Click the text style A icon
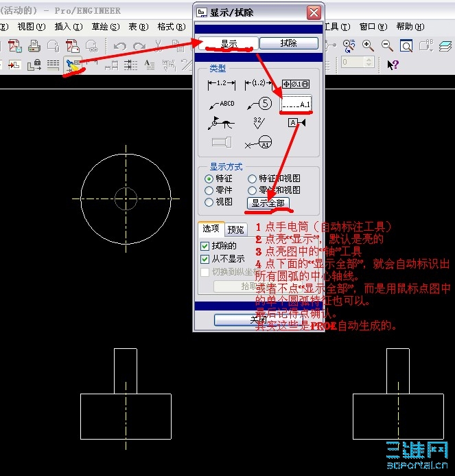This screenshot has height=476, width=455. pos(149,65)
